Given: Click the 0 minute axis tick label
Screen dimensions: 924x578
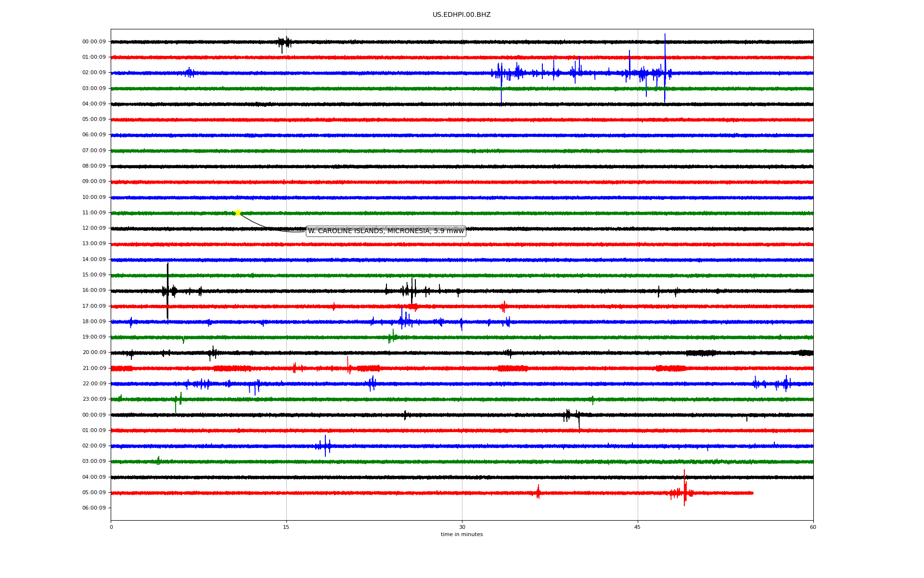Looking at the screenshot, I should point(111,527).
